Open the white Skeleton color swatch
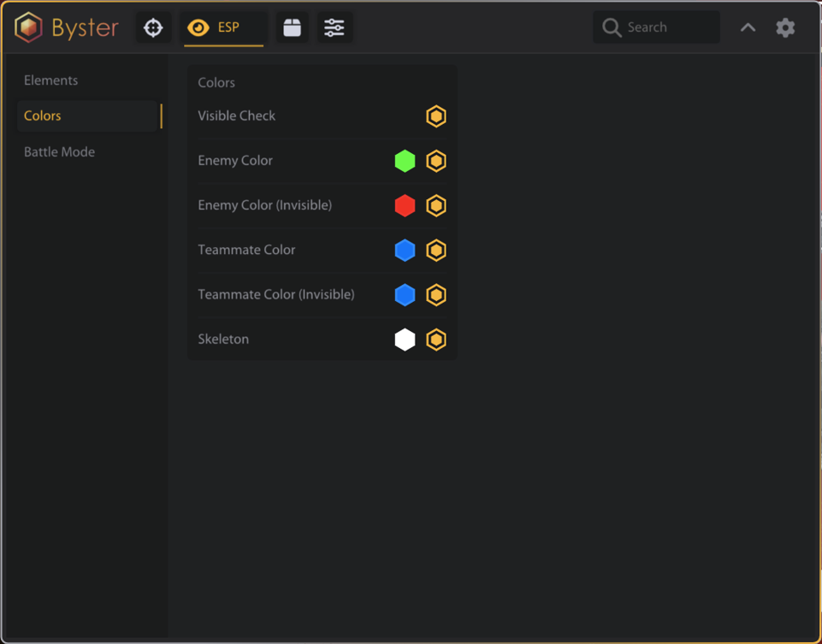822x644 pixels. [405, 340]
